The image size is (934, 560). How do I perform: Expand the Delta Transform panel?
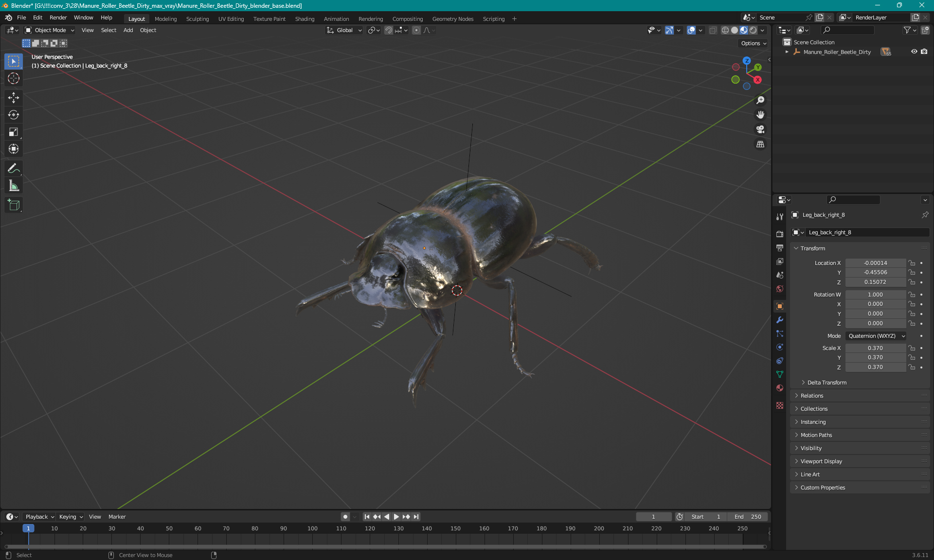(827, 383)
